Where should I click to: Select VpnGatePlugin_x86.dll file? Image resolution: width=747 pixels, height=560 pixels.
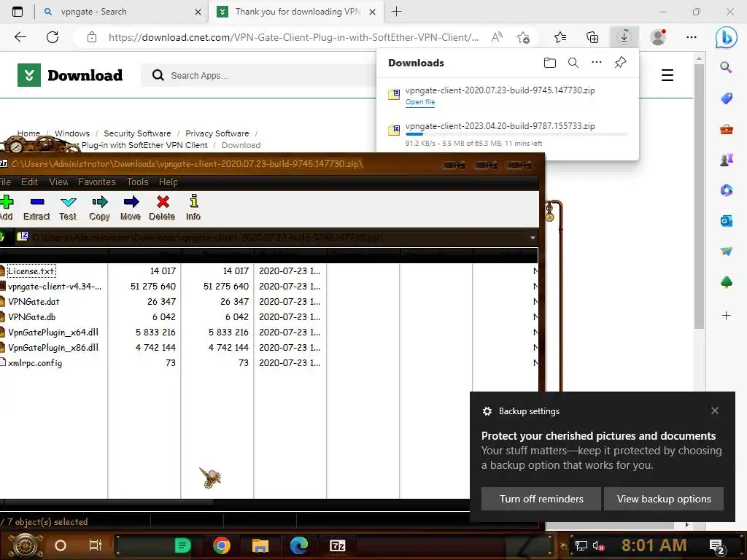pos(53,347)
